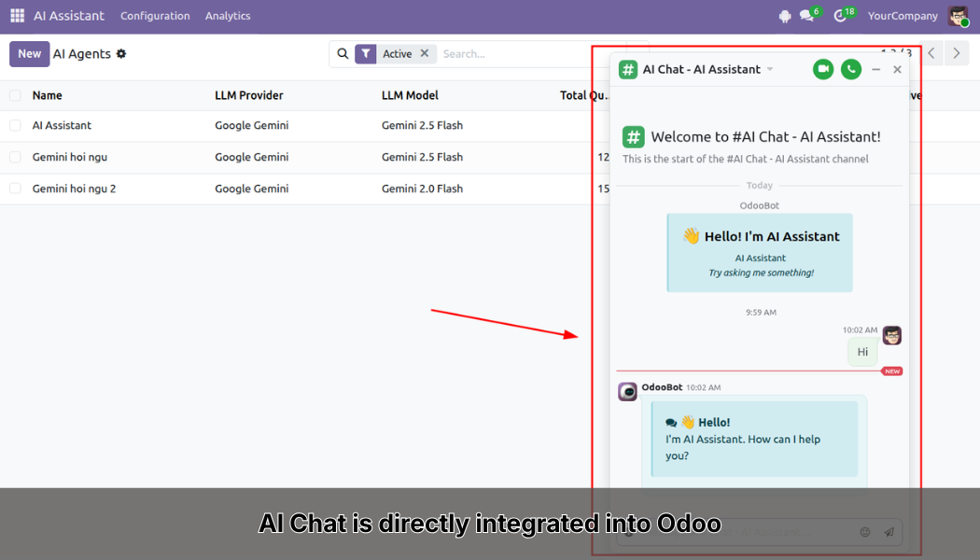Open the AI Assistant agent record
This screenshot has width=980, height=560.
62,126
